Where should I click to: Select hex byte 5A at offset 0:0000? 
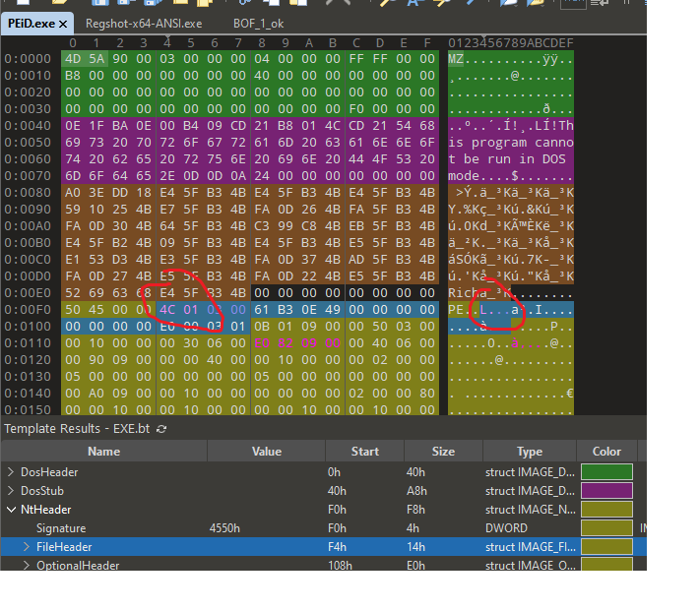[x=96, y=59]
